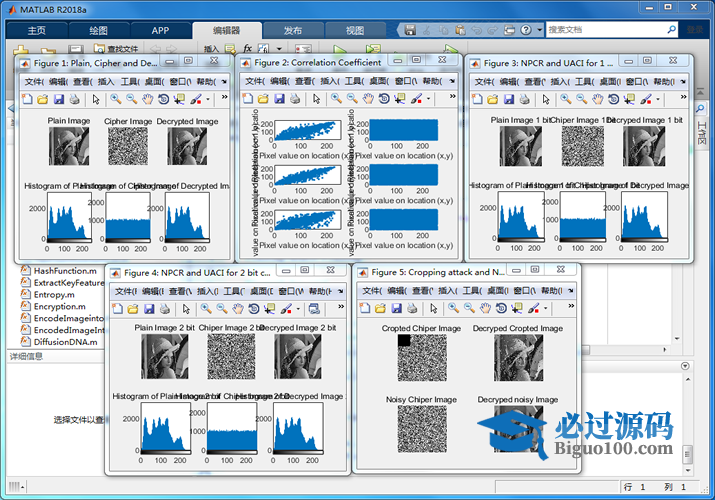Click Print Figure icon in Figure 1 toolbar

(x=74, y=99)
